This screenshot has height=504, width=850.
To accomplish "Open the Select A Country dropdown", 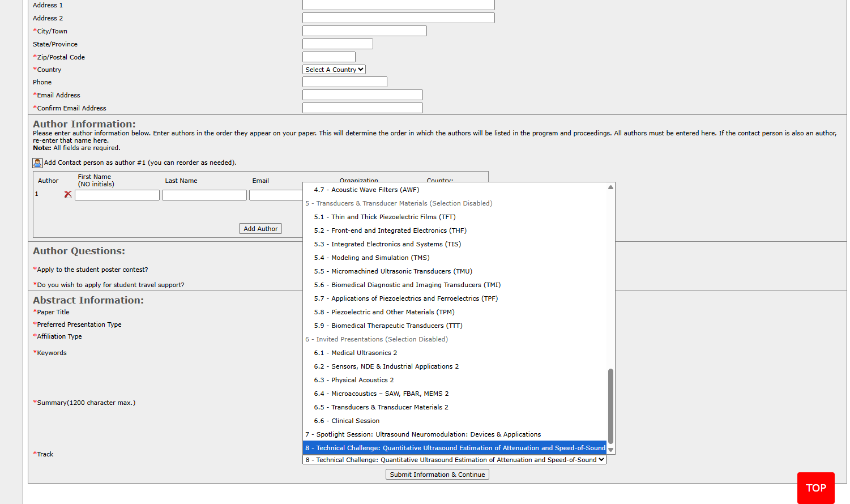I will point(334,70).
